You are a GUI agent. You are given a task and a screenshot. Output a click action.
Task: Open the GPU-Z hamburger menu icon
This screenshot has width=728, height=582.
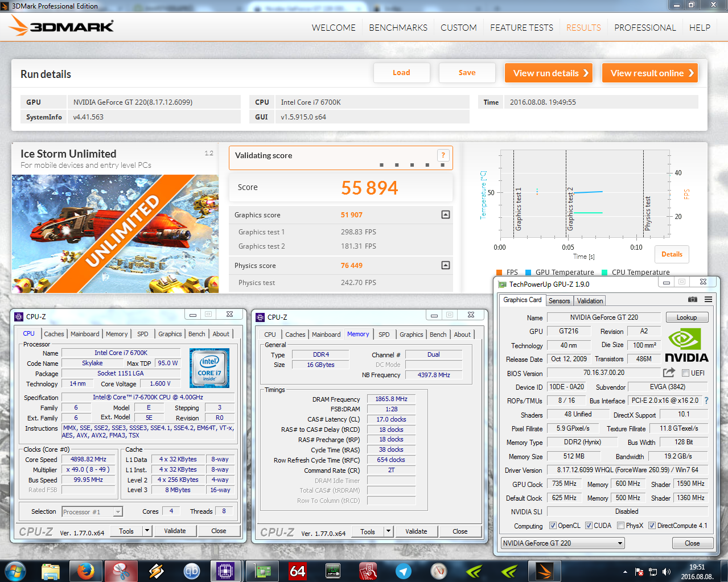708,299
